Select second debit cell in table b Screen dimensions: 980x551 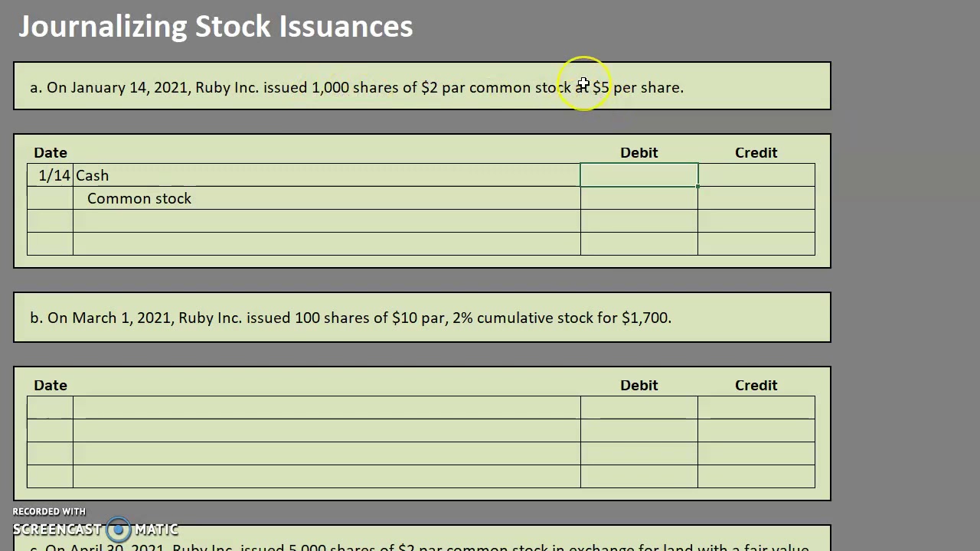click(x=639, y=430)
